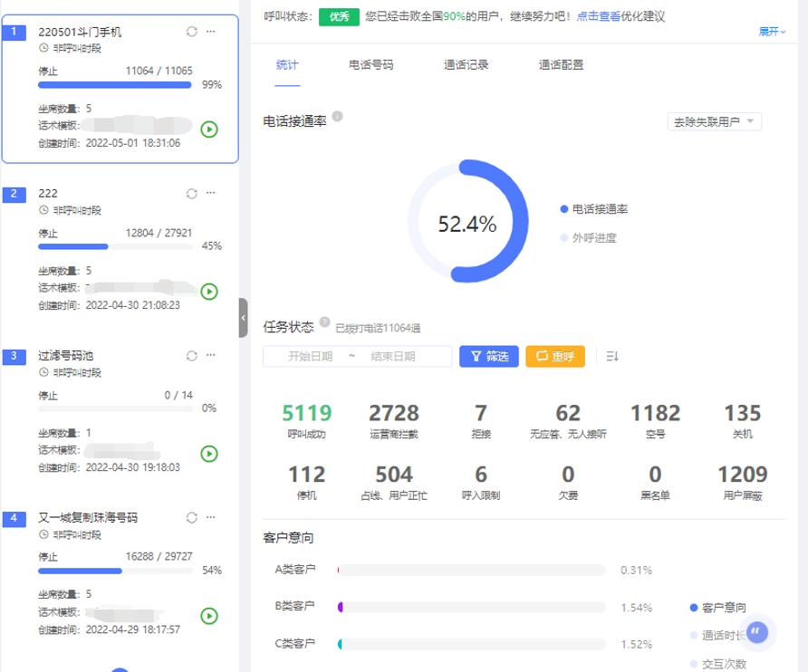Click help icon next to 电话接通率
808x672 pixels.
[x=337, y=117]
